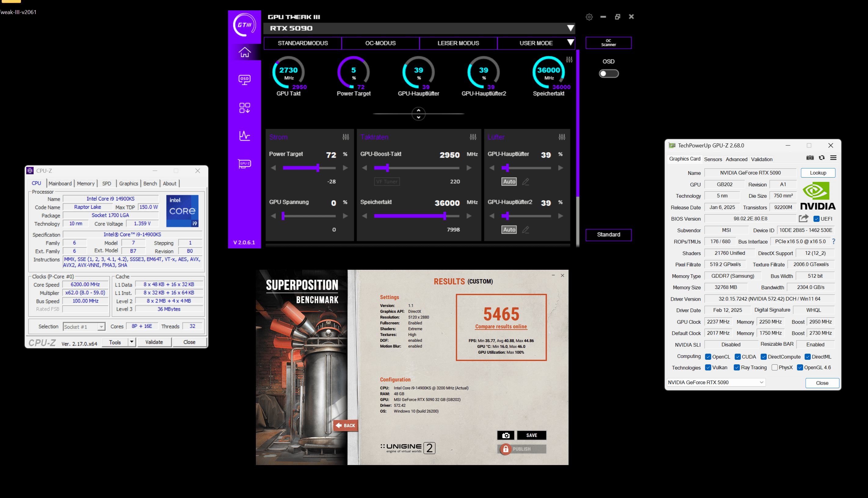
Task: Click the GPU-Z icon in GPU Tweak sidebar
Action: point(244,164)
